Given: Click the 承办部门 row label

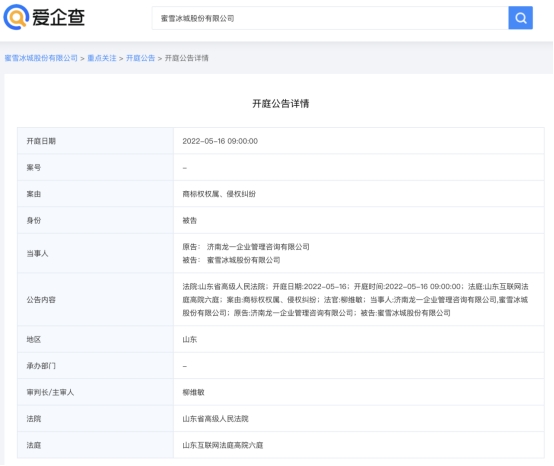Looking at the screenshot, I should tap(41, 366).
